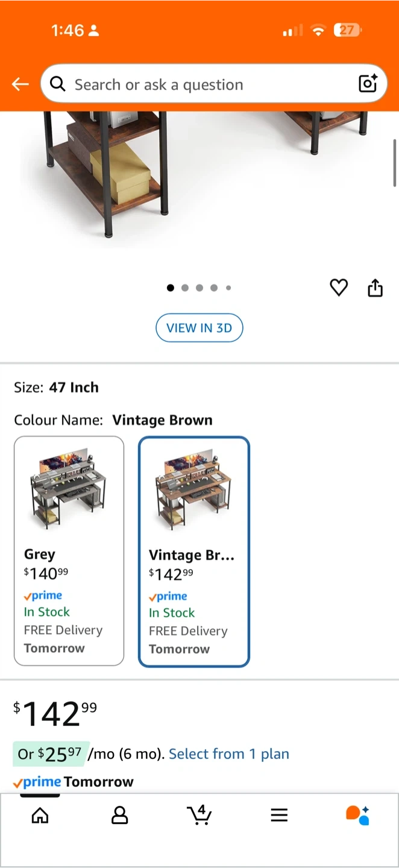Launch the Rufus AI assistant icon
This screenshot has height=868, width=399.
coord(358,815)
